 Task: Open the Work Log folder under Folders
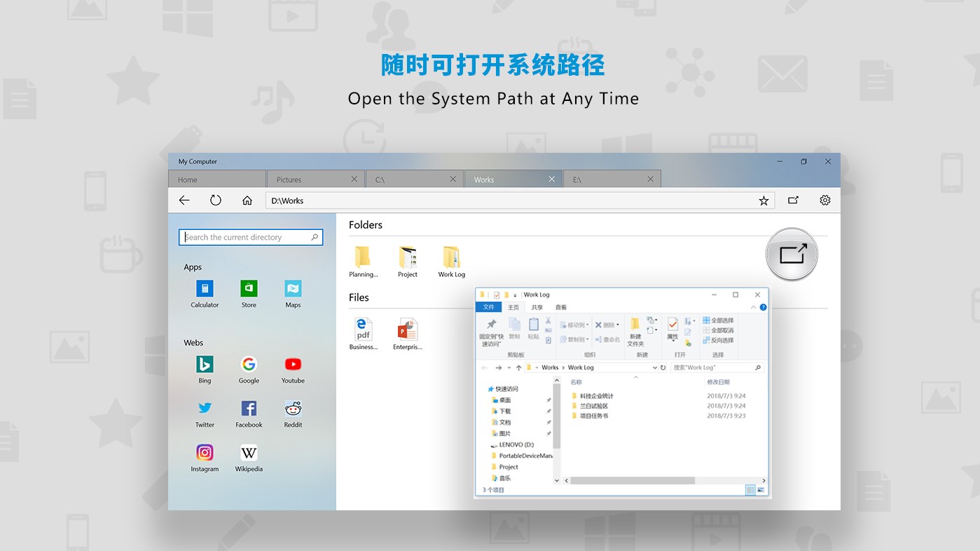451,259
